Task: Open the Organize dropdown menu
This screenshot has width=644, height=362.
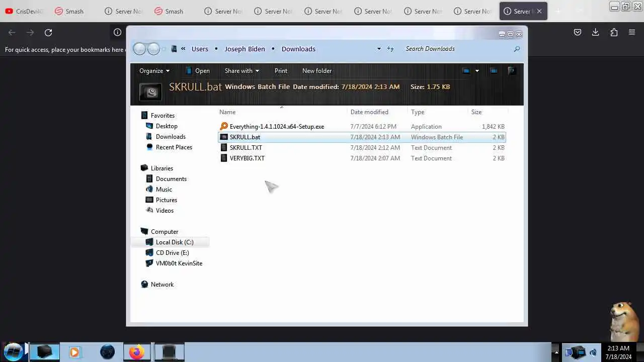Action: tap(154, 71)
